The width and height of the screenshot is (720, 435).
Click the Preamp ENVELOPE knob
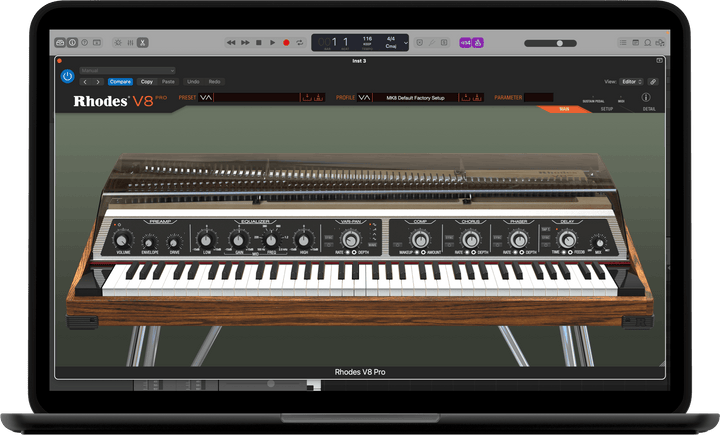point(149,243)
